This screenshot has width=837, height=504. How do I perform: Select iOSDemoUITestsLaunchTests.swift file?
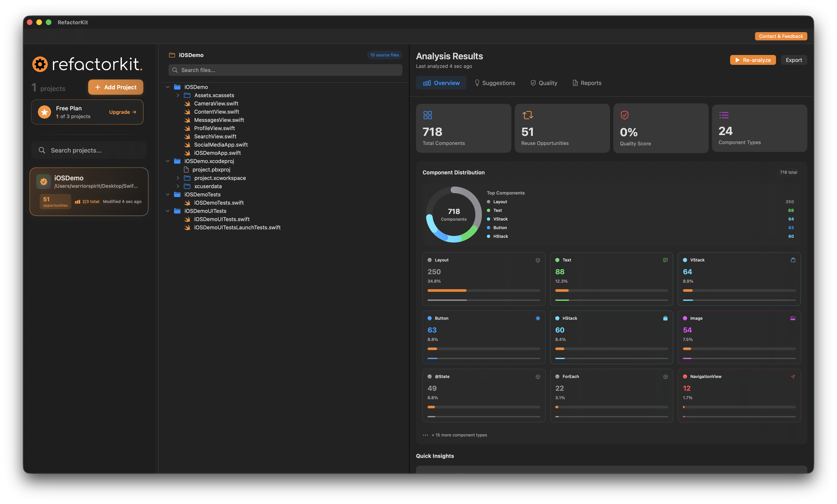point(237,227)
